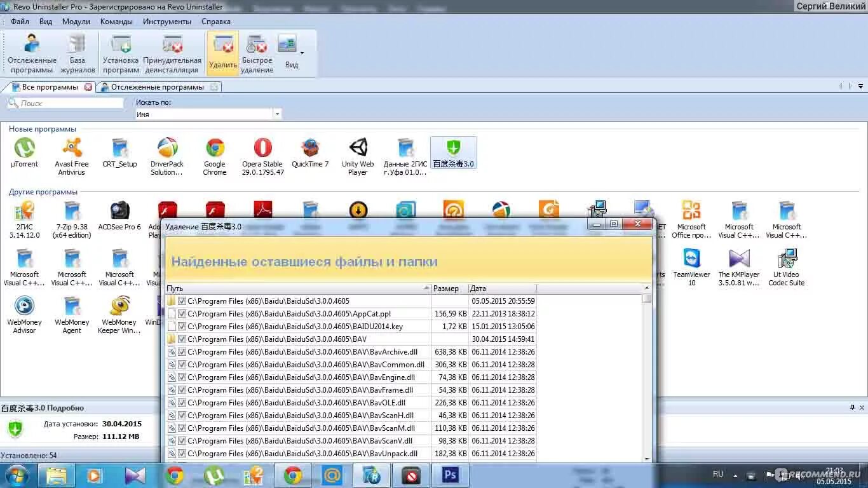Select the µTorrent program icon
Image resolution: width=868 pixels, height=488 pixels.
[x=24, y=154]
